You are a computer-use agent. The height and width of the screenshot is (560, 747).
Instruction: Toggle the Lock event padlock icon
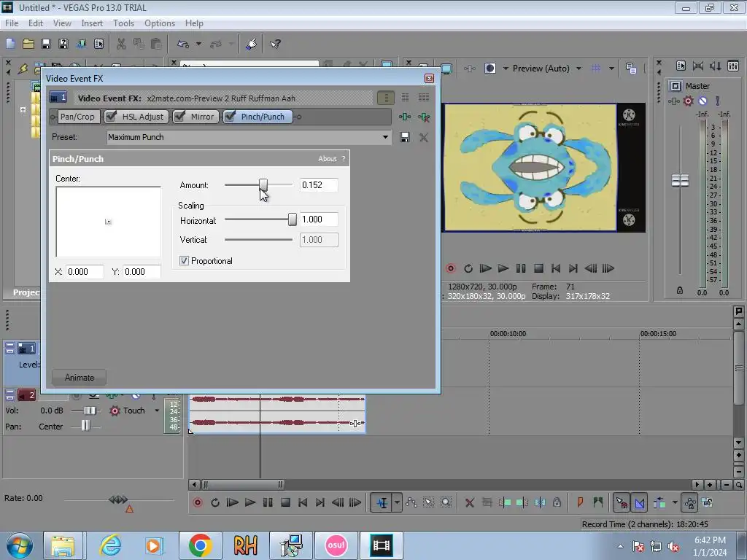pos(557,502)
